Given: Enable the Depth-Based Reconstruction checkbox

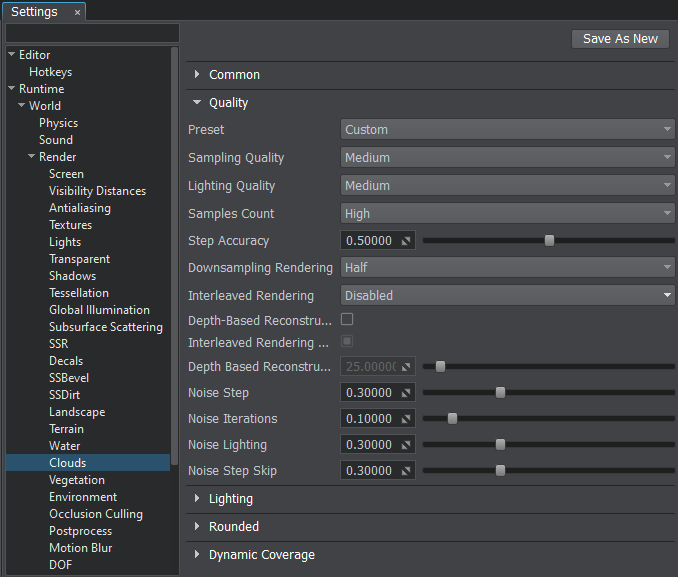Looking at the screenshot, I should click(347, 319).
